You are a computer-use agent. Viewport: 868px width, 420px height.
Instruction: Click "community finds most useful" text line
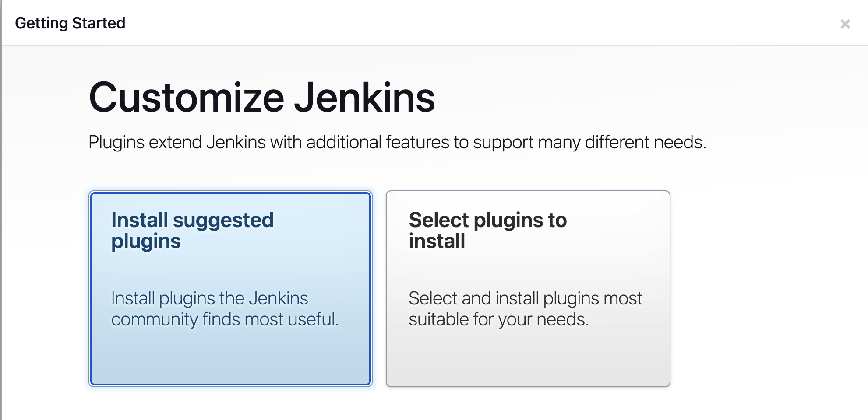tap(225, 320)
